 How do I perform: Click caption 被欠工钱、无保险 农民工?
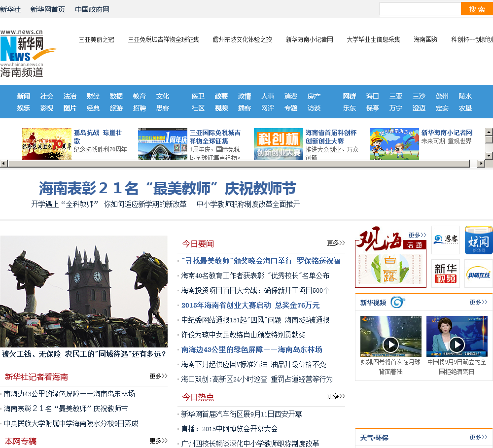click(84, 354)
